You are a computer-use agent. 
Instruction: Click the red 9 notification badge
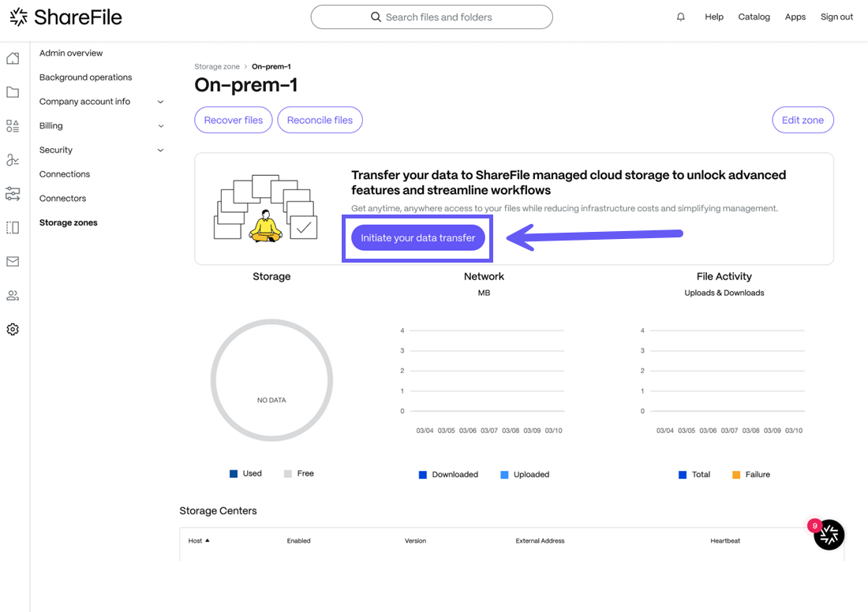tap(815, 526)
